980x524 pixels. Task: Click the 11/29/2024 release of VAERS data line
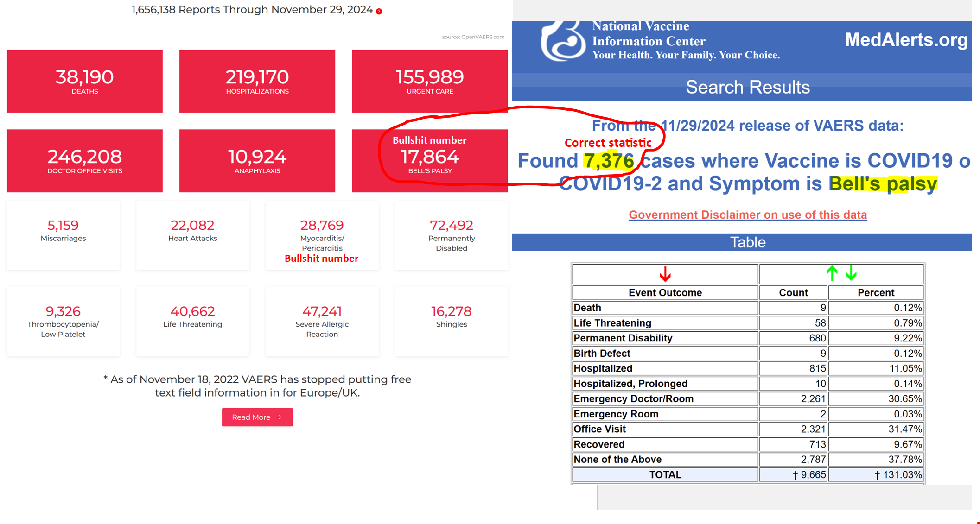click(x=748, y=126)
